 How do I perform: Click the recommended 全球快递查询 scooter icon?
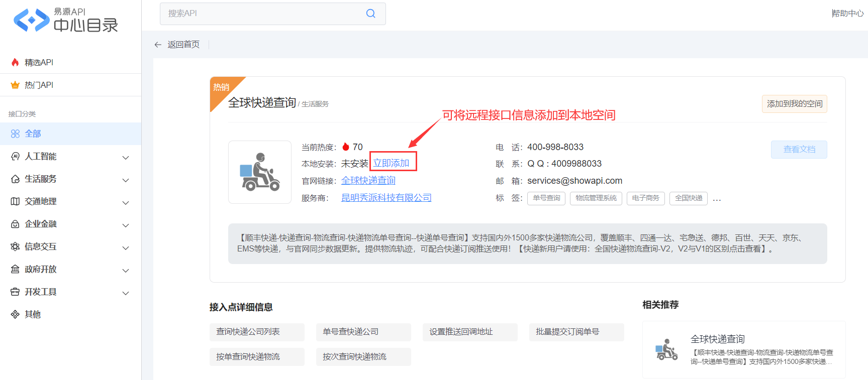(x=666, y=349)
